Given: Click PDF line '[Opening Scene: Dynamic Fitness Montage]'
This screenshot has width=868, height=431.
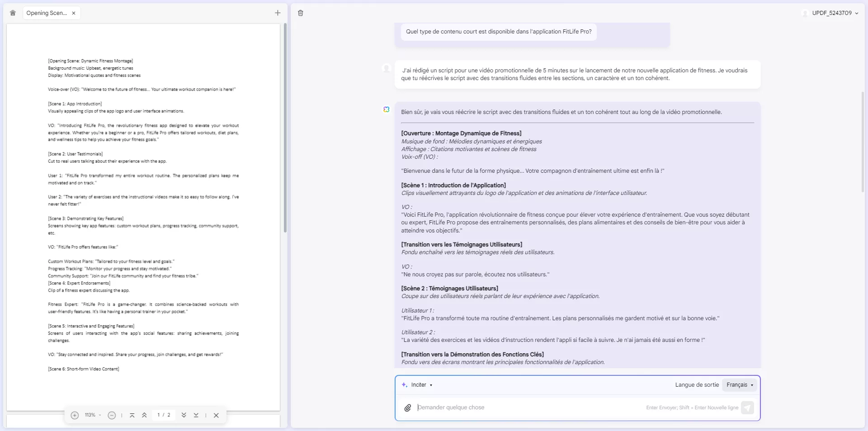Looking at the screenshot, I should pos(90,61).
